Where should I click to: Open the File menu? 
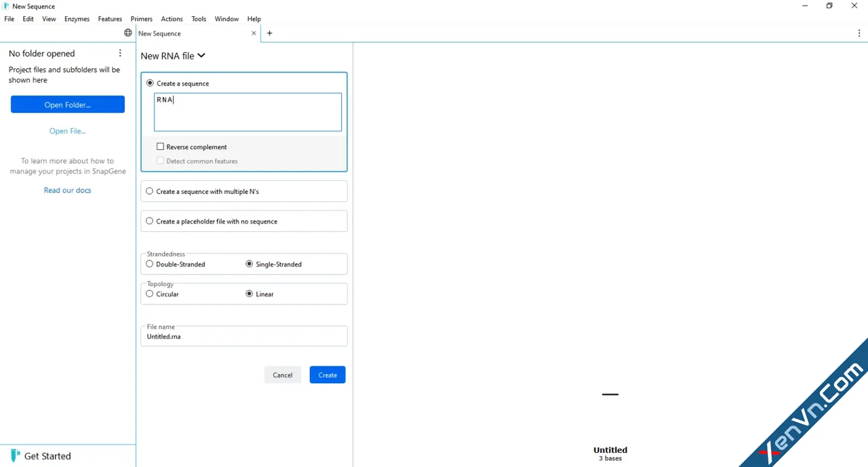click(9, 19)
